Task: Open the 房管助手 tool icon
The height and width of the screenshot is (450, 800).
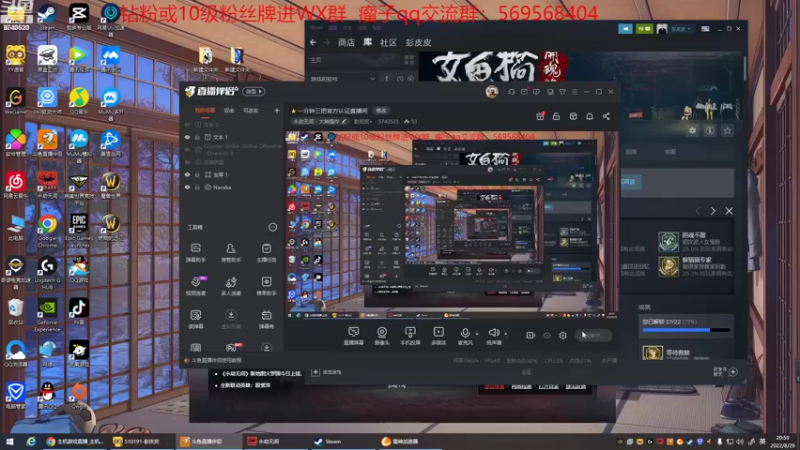Action: (231, 253)
